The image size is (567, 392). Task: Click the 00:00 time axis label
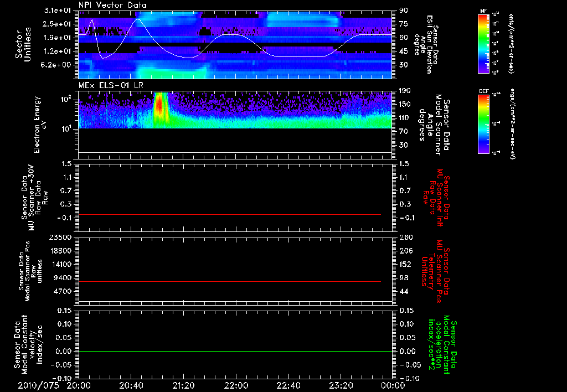(x=393, y=385)
